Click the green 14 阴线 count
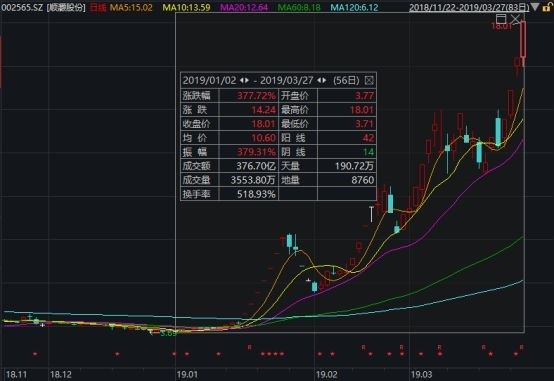Viewport: 554px width, 381px height. [369, 152]
